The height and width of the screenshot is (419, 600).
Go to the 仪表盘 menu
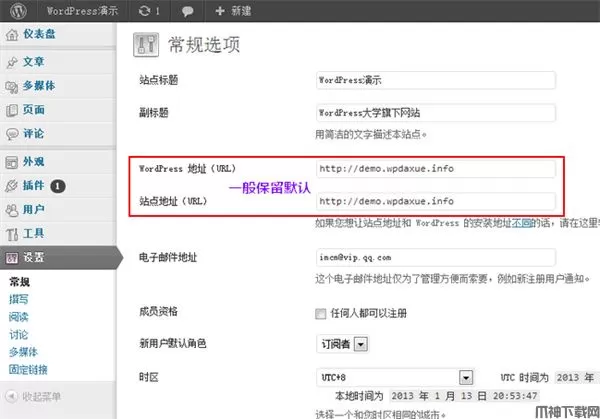[x=39, y=34]
